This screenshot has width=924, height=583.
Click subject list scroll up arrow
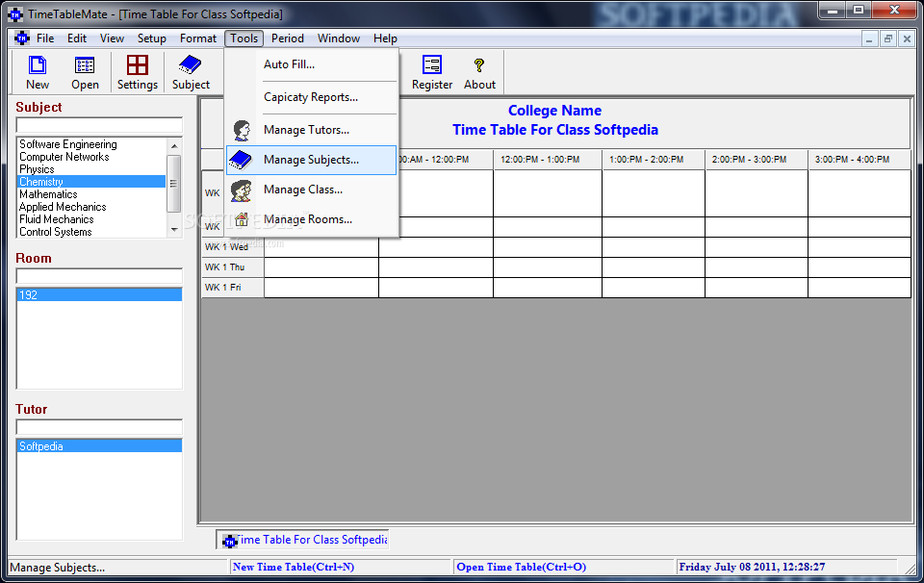pyautogui.click(x=174, y=145)
